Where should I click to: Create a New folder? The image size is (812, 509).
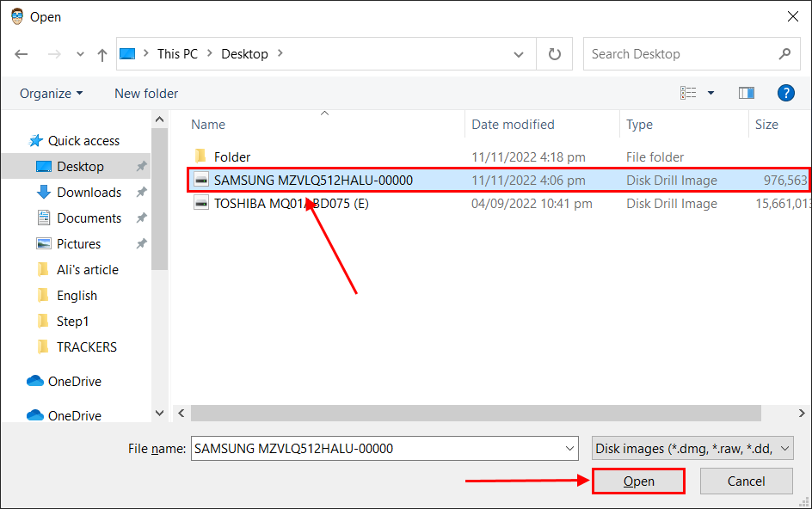pos(146,93)
